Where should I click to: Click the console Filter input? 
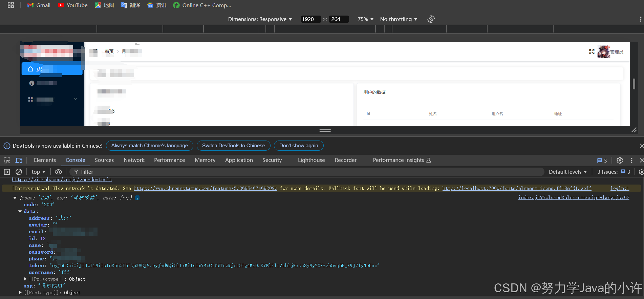coord(306,172)
